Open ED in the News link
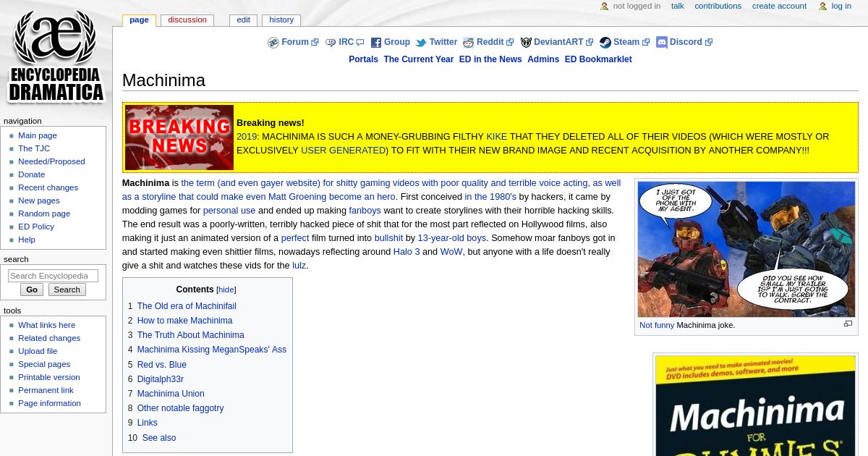 coord(490,59)
